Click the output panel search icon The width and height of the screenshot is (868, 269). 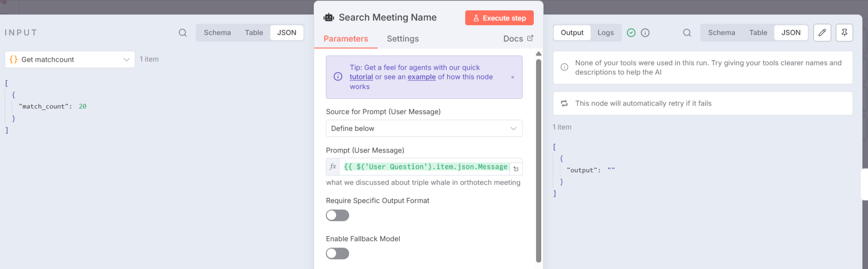pos(687,33)
